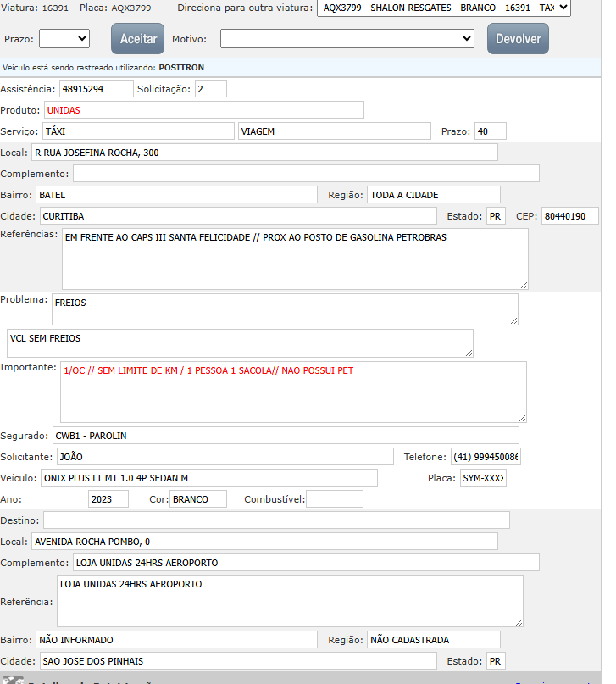Image resolution: width=616 pixels, height=684 pixels.
Task: Open the Direciona para outra viatura dropdown
Action: (444, 8)
